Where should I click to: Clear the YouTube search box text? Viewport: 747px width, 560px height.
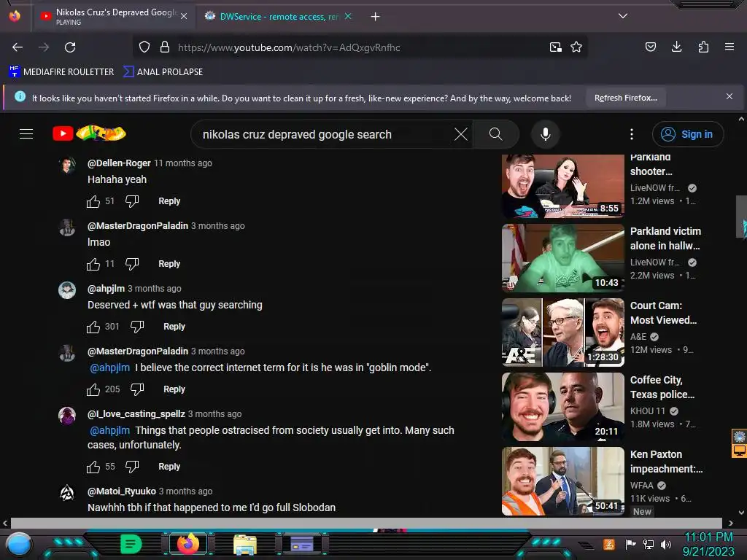point(461,134)
